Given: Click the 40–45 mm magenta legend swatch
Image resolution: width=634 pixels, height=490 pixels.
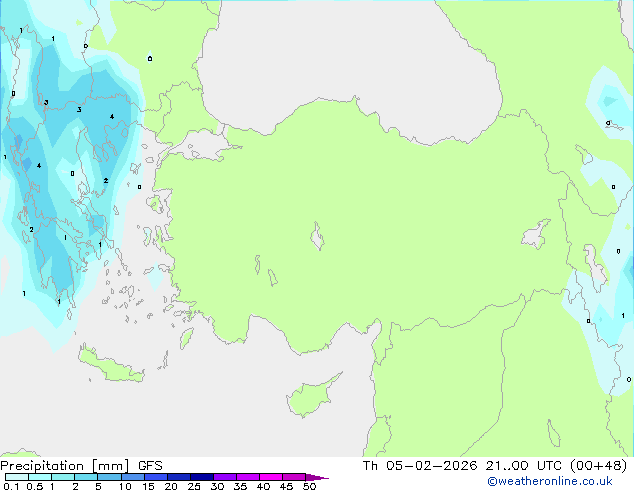Looking at the screenshot, I should 271,477.
